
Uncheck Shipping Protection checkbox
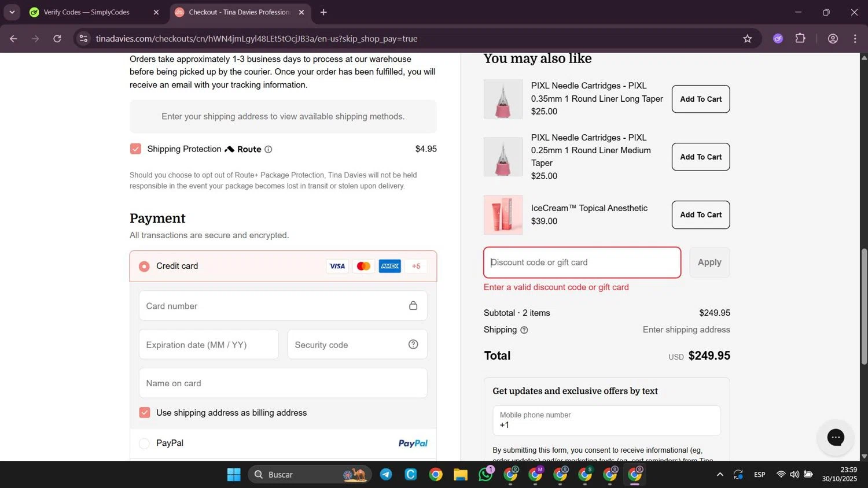[135, 149]
